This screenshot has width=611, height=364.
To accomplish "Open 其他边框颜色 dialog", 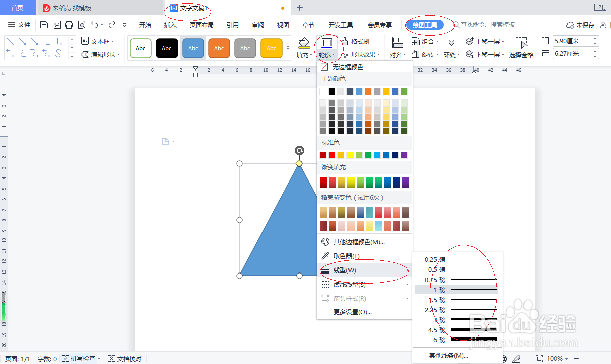I will [x=364, y=242].
